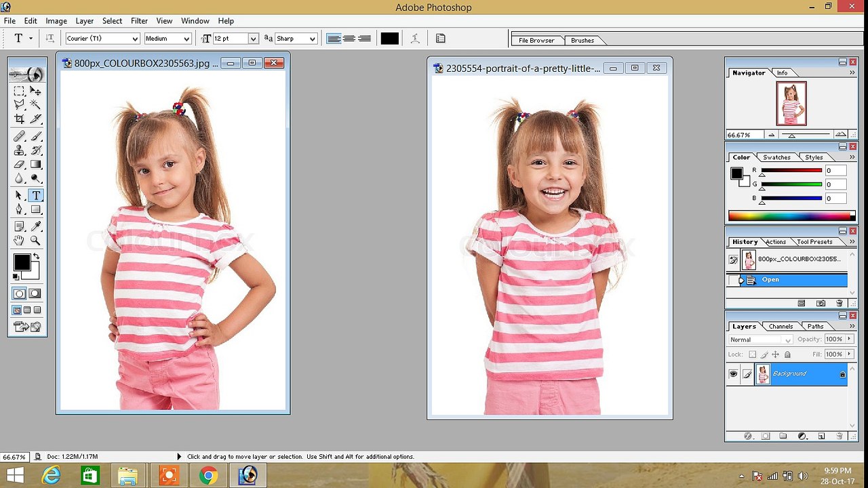Image resolution: width=868 pixels, height=488 pixels.
Task: Switch to the Channels tab
Action: pyautogui.click(x=781, y=326)
